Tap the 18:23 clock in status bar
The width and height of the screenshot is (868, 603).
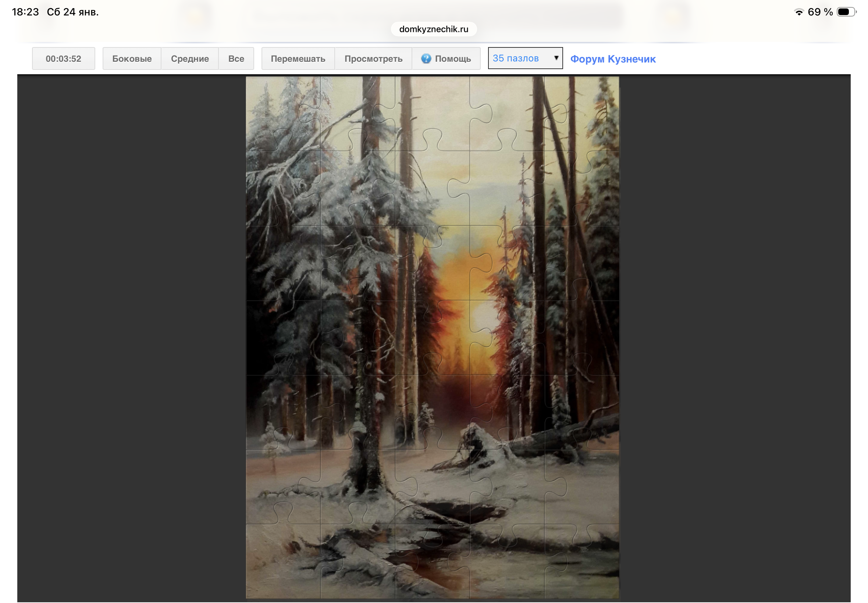coord(25,12)
